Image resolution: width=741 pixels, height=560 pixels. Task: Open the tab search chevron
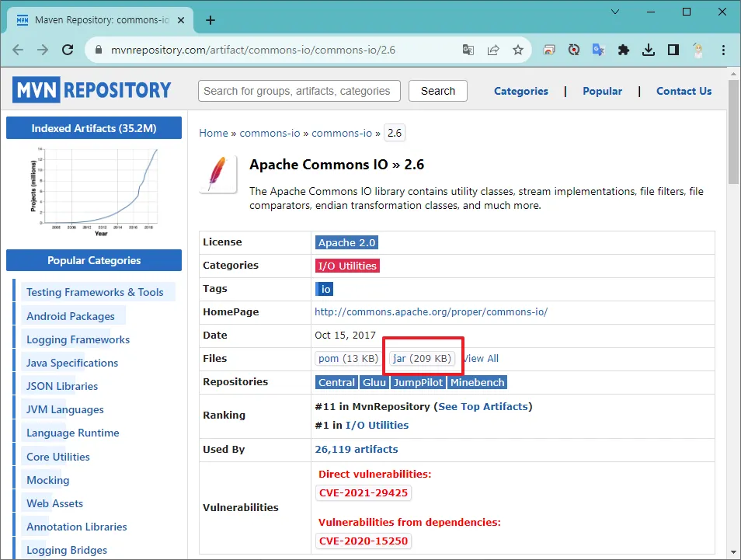coord(615,12)
